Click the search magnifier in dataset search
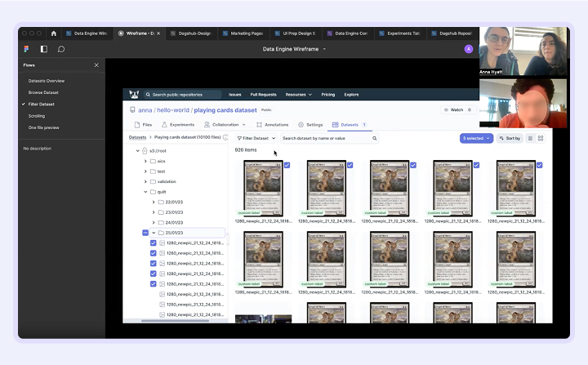Viewport: 588px width, 365px height. [374, 139]
